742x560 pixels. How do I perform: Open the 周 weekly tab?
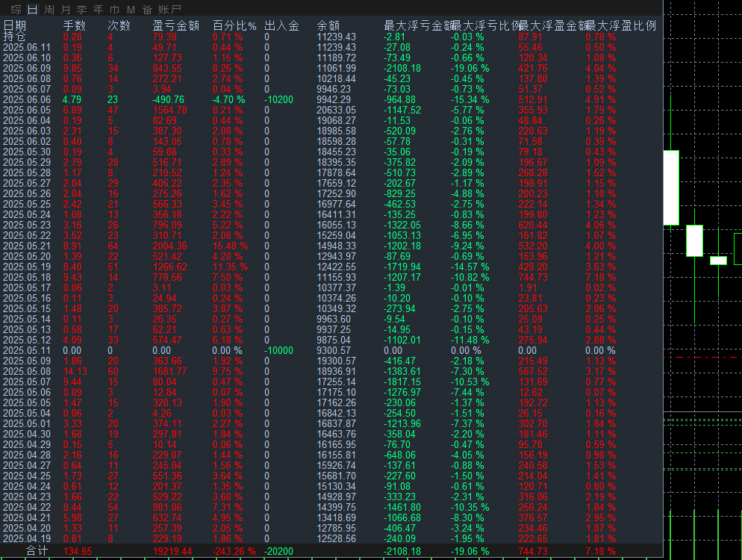pos(49,10)
